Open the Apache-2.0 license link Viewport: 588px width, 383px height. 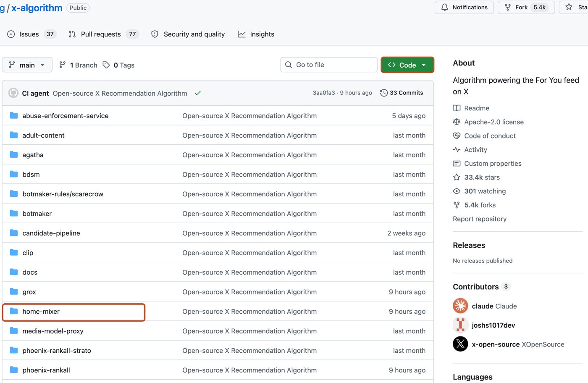click(x=488, y=122)
